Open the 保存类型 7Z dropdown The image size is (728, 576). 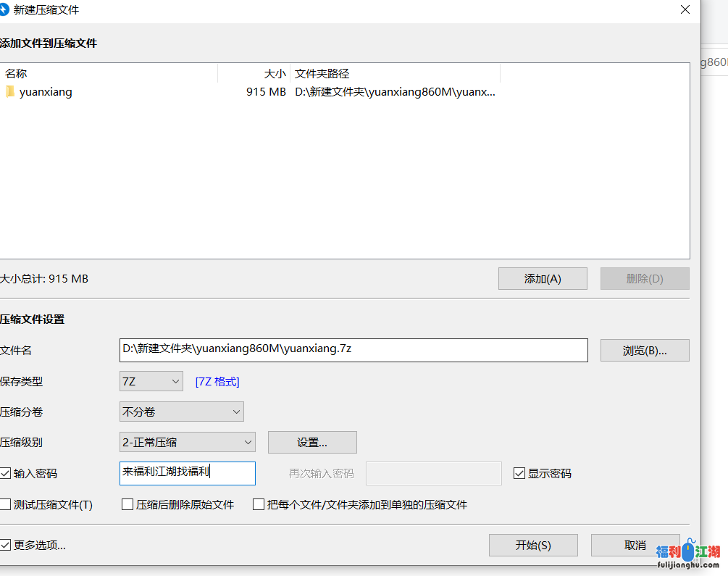pyautogui.click(x=151, y=381)
